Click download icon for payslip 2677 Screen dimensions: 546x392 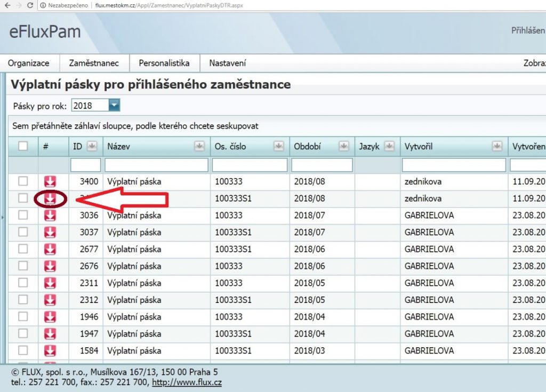[50, 249]
